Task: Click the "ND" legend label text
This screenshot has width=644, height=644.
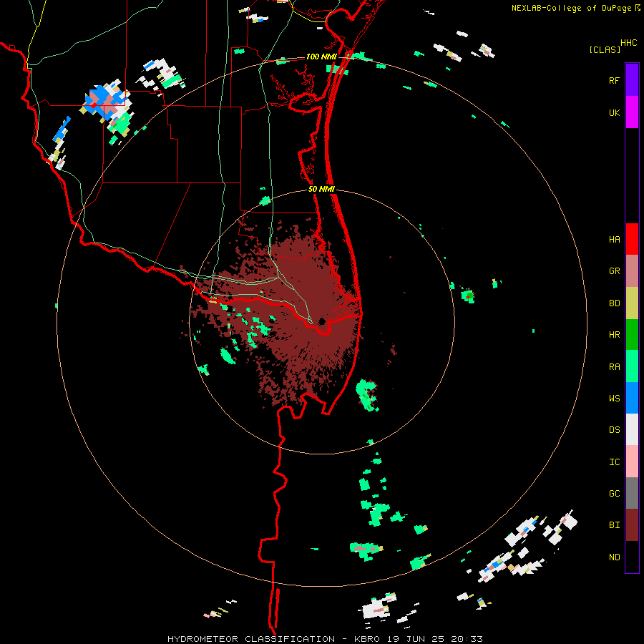Action: tap(614, 557)
